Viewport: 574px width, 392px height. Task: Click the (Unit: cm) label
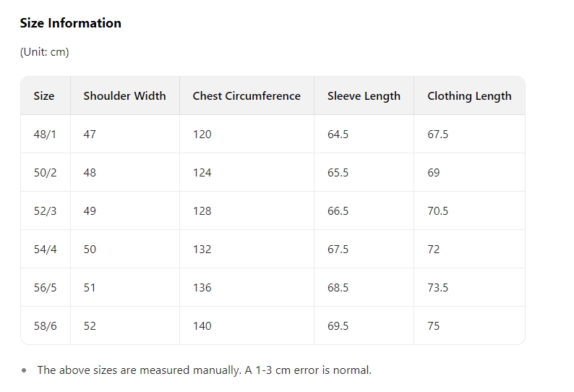(44, 51)
